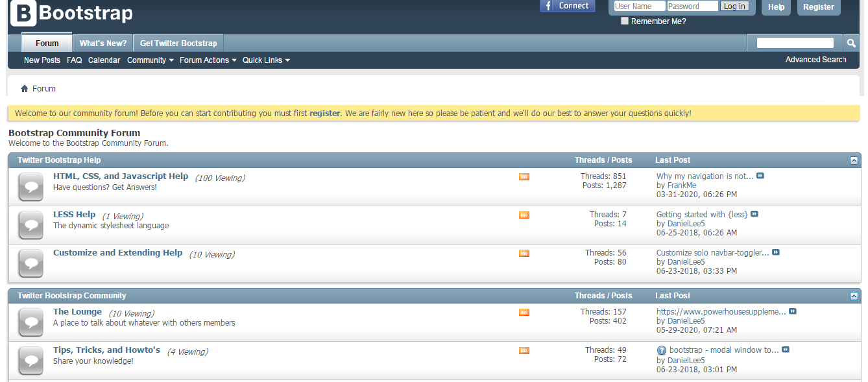Image resolution: width=868 pixels, height=382 pixels.
Task: Select the Get Twitter Bootstrap tab
Action: click(x=178, y=43)
